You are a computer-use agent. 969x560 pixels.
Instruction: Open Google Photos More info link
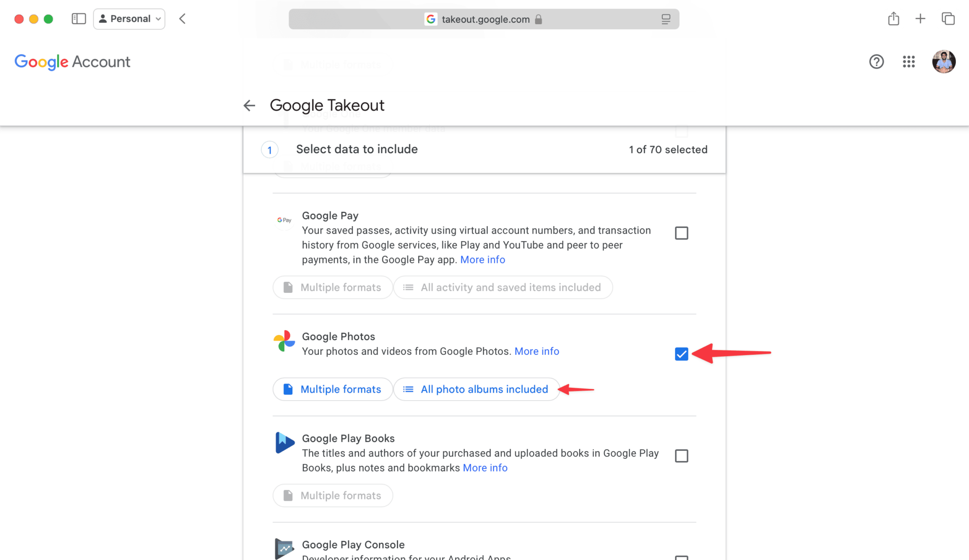pyautogui.click(x=537, y=351)
